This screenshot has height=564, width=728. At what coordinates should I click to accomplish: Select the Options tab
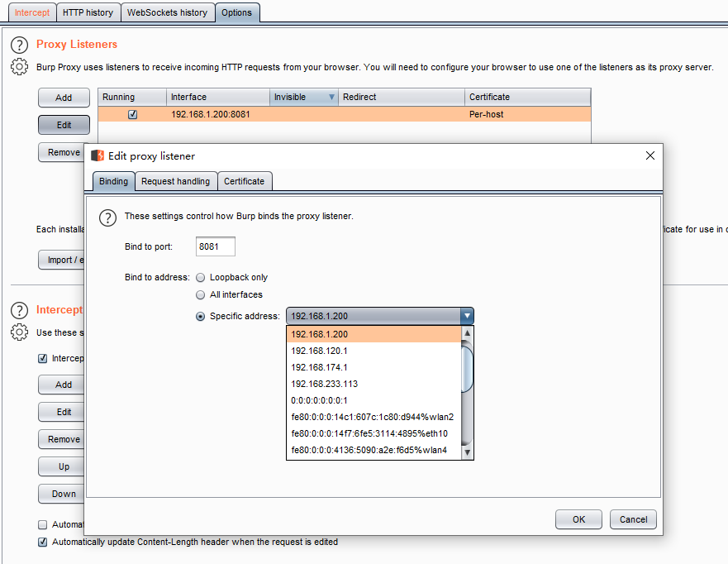tap(237, 12)
